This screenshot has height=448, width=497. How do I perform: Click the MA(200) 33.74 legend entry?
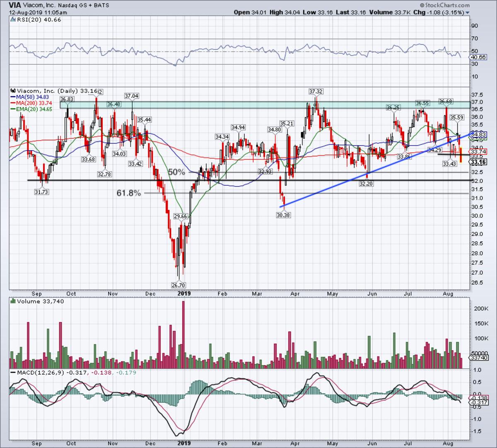point(31,103)
